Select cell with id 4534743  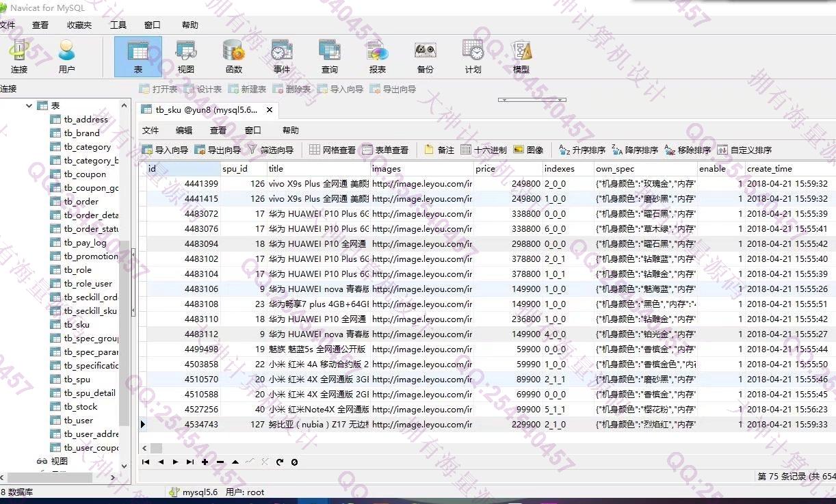(183, 424)
